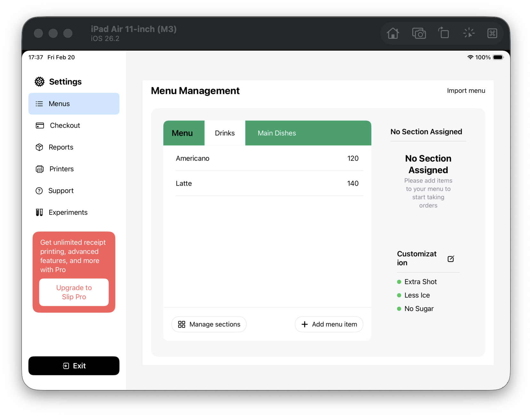
Task: Select the Latte menu item row
Action: (x=267, y=184)
